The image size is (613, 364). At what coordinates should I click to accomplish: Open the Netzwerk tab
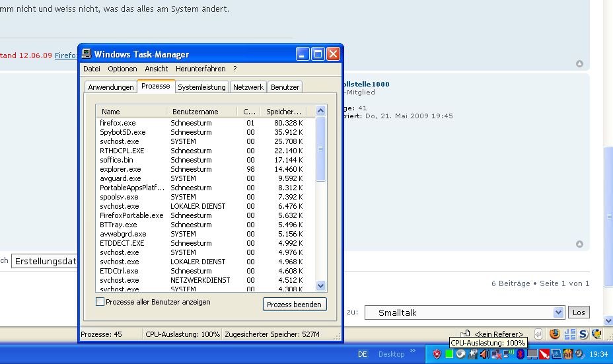coord(248,87)
